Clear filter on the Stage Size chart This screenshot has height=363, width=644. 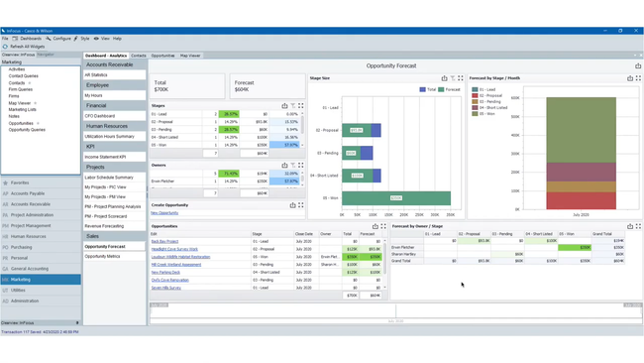(453, 78)
